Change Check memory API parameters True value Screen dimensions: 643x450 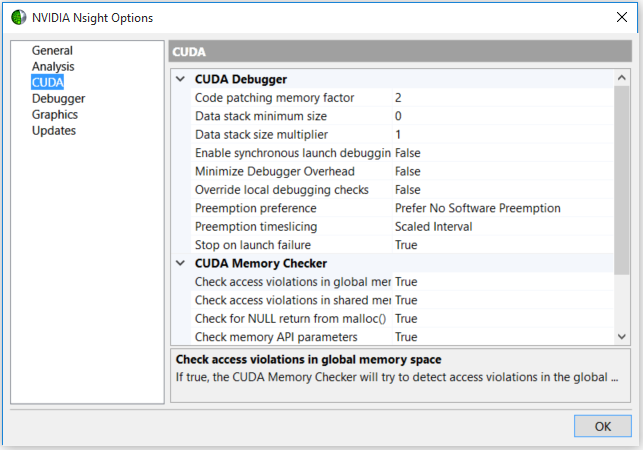coord(503,337)
